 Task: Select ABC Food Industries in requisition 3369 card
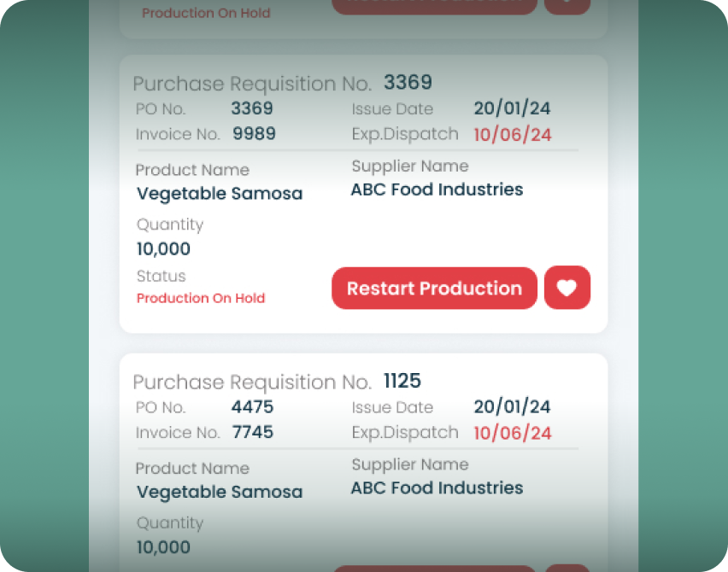tap(437, 190)
